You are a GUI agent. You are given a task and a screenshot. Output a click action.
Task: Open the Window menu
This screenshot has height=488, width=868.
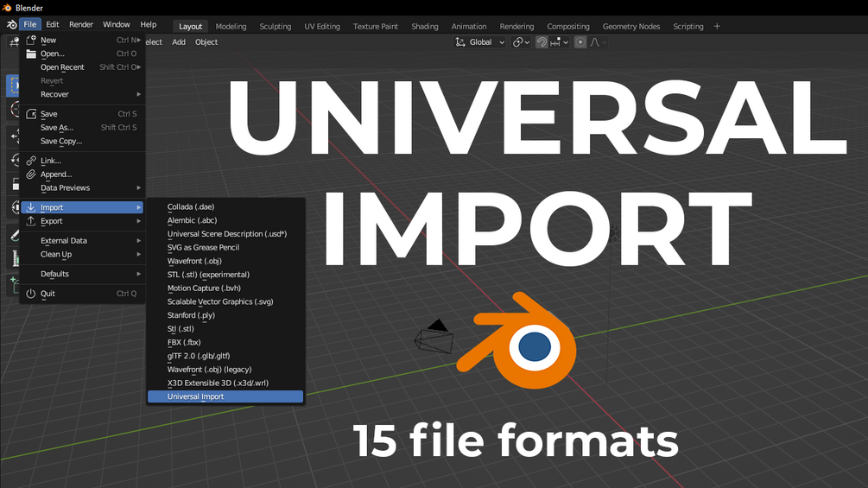(117, 24)
